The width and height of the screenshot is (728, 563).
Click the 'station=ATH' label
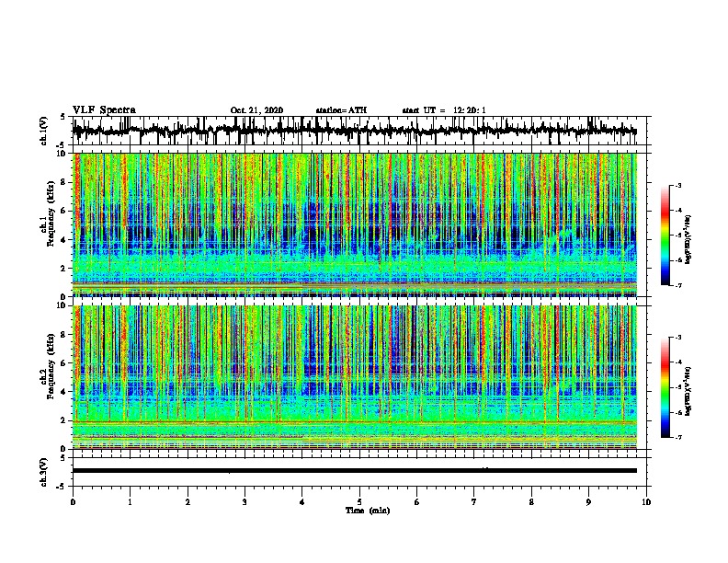pos(341,110)
